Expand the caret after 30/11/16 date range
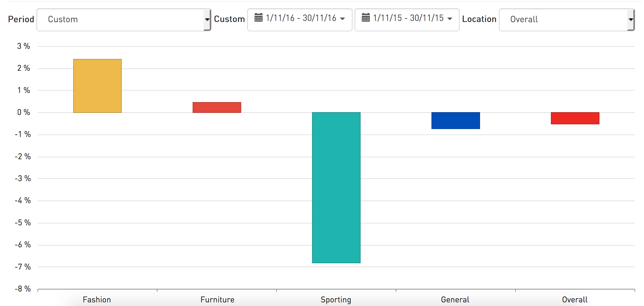Screen dimensions: 644x306 [x=343, y=19]
